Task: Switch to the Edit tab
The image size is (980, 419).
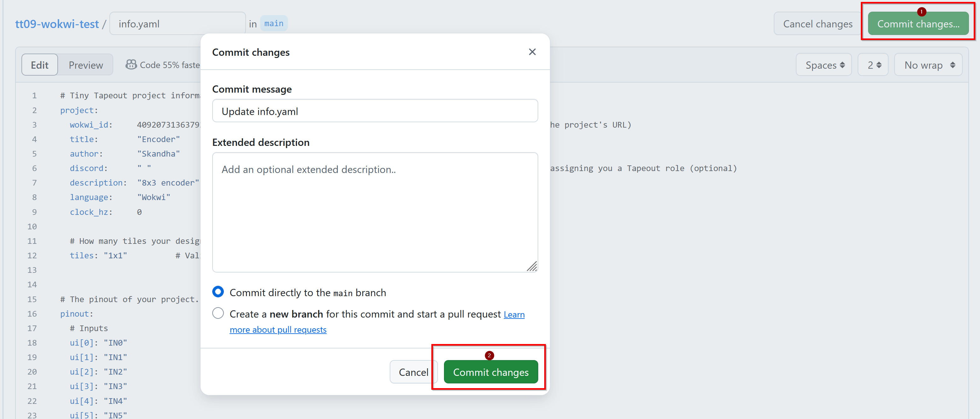Action: pyautogui.click(x=39, y=65)
